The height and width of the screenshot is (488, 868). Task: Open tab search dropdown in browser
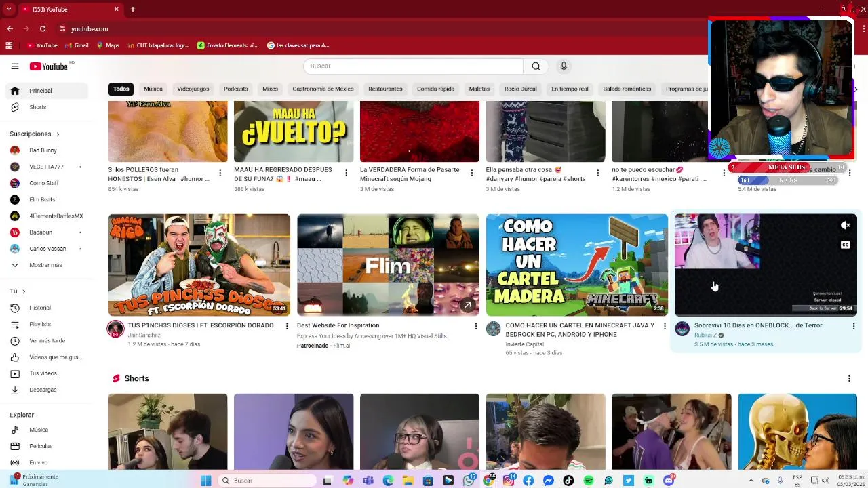pyautogui.click(x=9, y=9)
